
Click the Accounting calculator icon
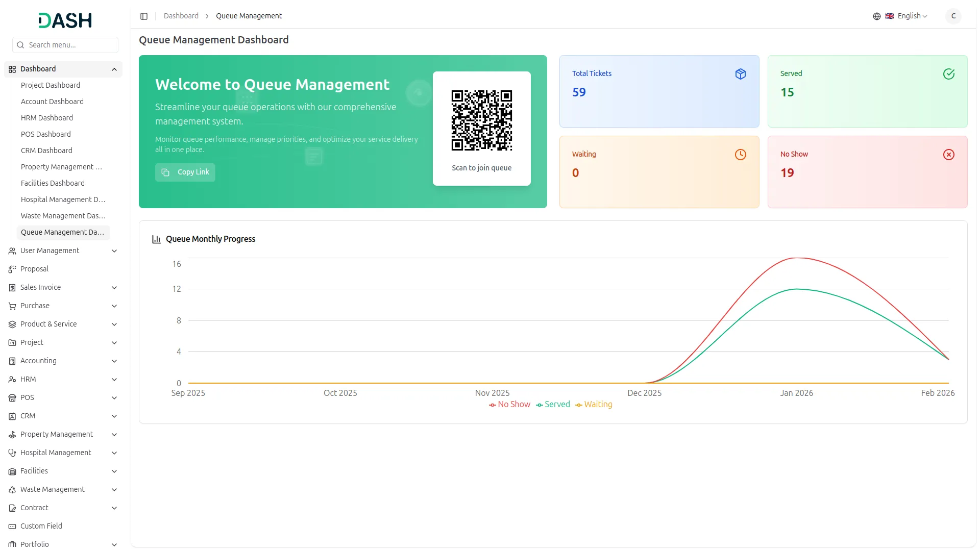coord(12,361)
